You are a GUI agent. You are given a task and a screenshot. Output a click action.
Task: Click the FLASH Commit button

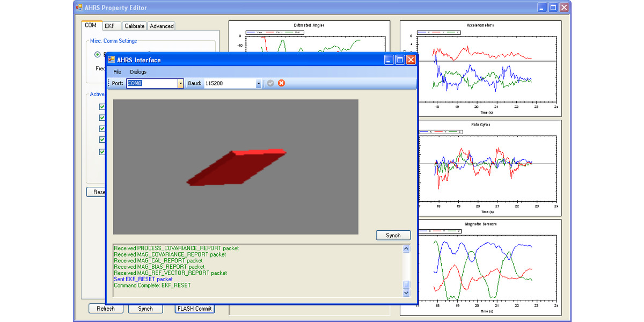[x=194, y=309]
